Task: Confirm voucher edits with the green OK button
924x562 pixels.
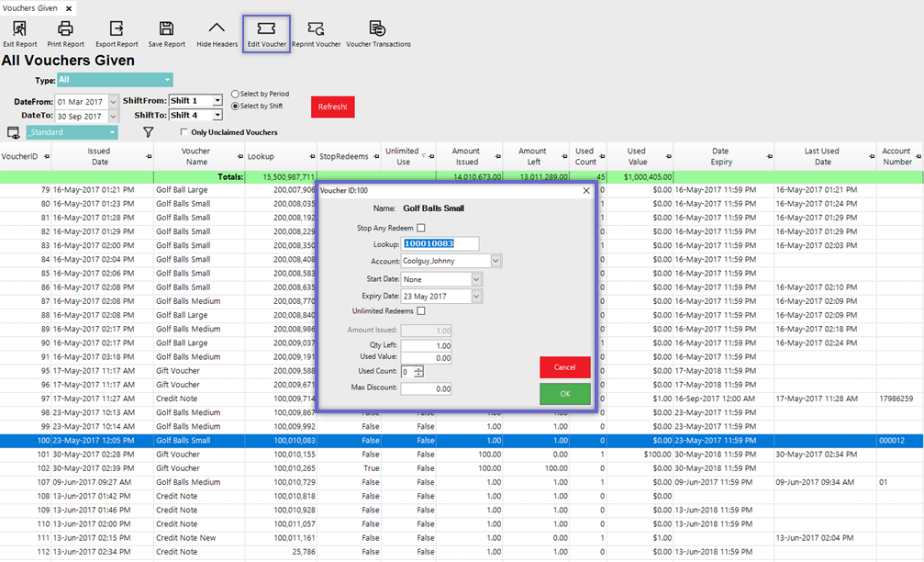Action: click(564, 394)
